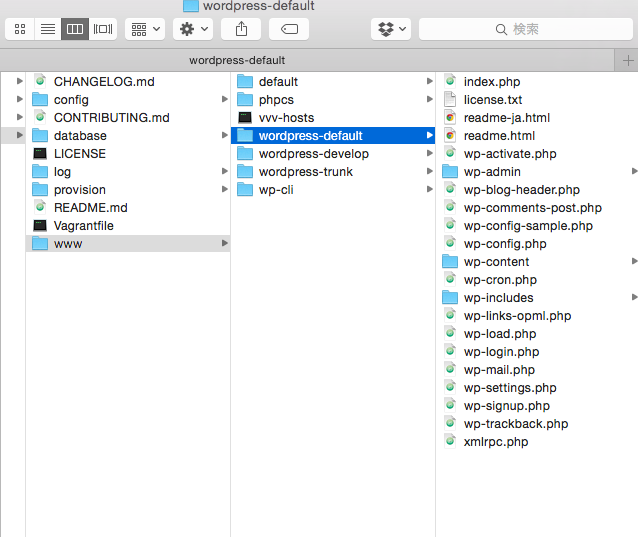Screen dimensions: 638x537
Task: Open the database folder
Action: click(128, 135)
